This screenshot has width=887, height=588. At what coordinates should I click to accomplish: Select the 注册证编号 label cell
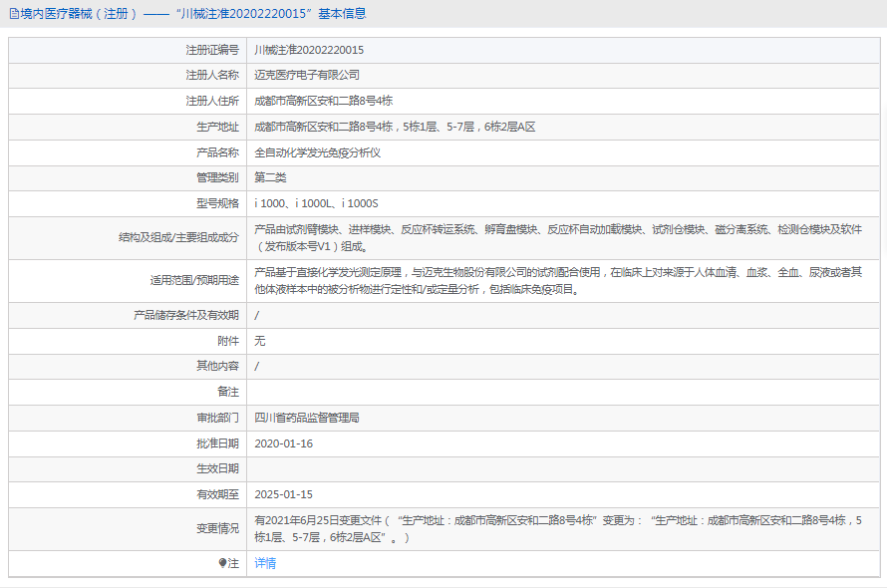click(x=212, y=51)
